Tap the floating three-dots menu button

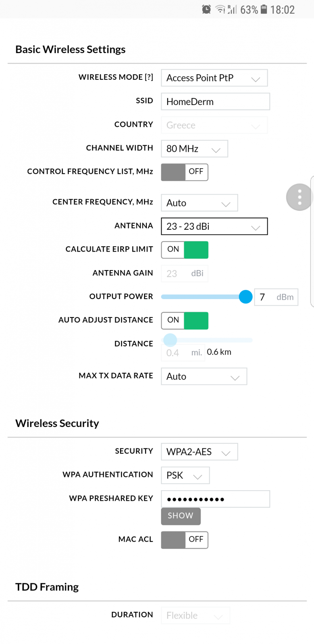click(x=299, y=197)
